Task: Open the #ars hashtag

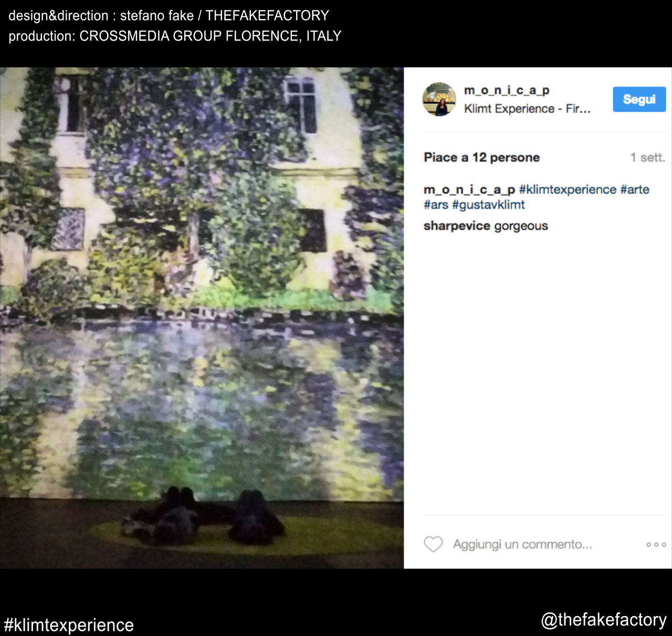Action: click(436, 205)
